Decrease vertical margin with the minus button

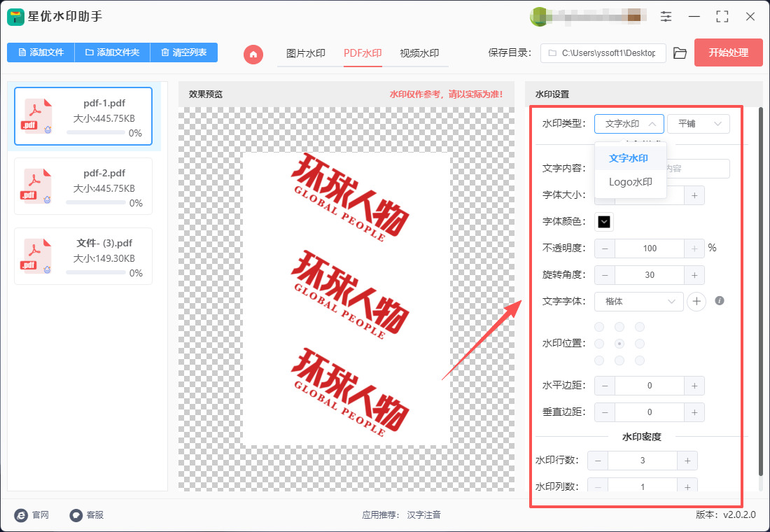pos(605,412)
